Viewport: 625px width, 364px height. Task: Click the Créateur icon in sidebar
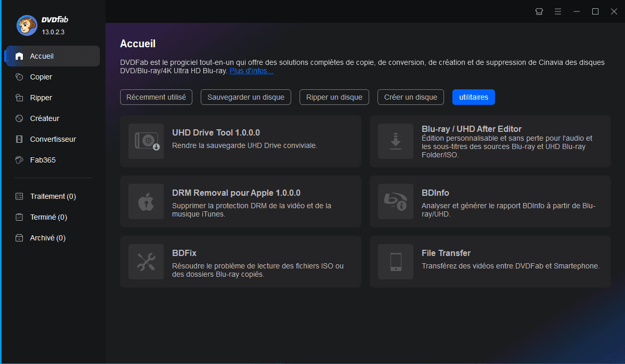coord(19,118)
